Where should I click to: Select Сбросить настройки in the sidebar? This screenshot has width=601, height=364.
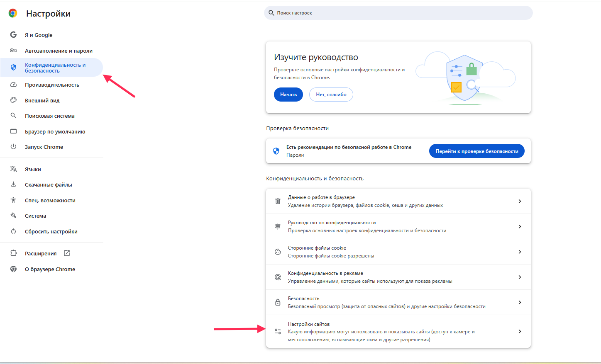click(x=51, y=231)
